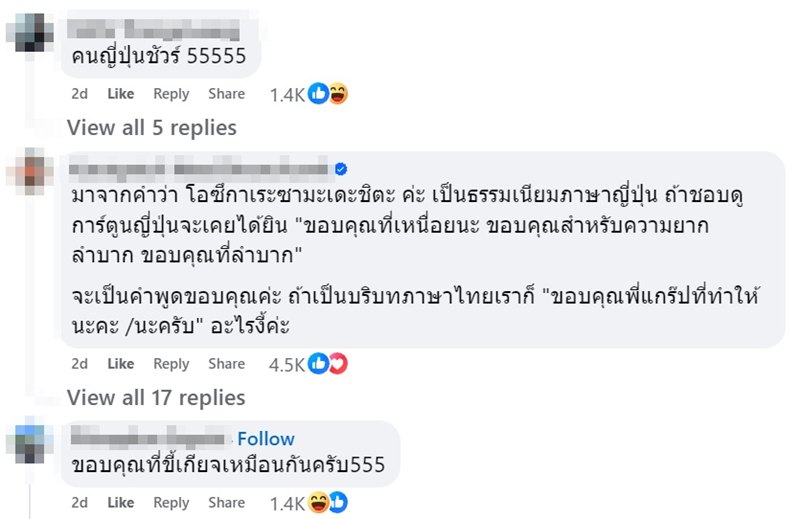This screenshot has height=519, width=800.
Task: Follow the third commenter
Action: pos(265,439)
